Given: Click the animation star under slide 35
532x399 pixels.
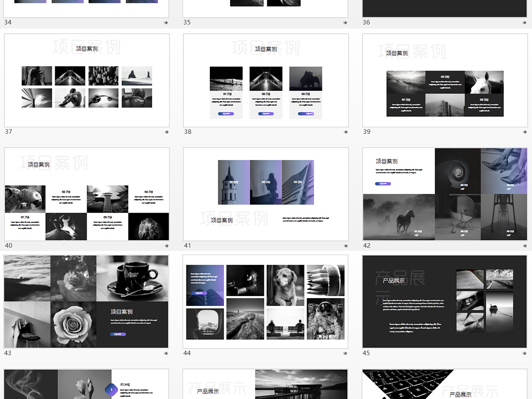Looking at the screenshot, I should point(345,23).
